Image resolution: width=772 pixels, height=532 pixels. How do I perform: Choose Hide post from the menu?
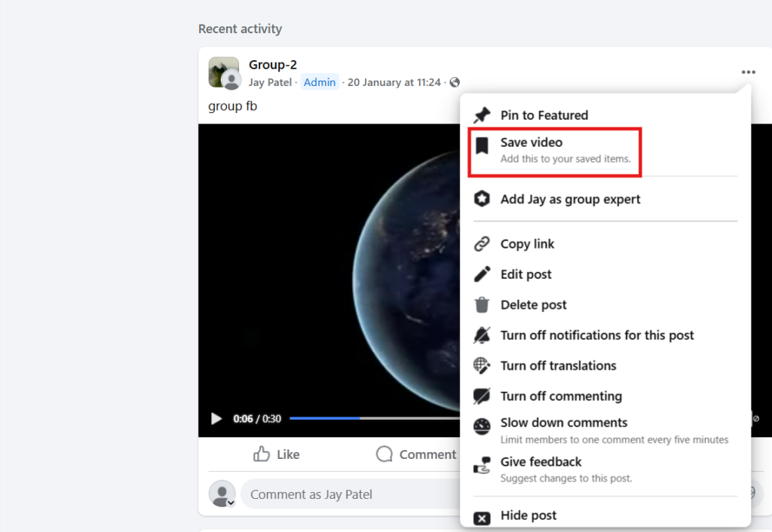click(527, 515)
